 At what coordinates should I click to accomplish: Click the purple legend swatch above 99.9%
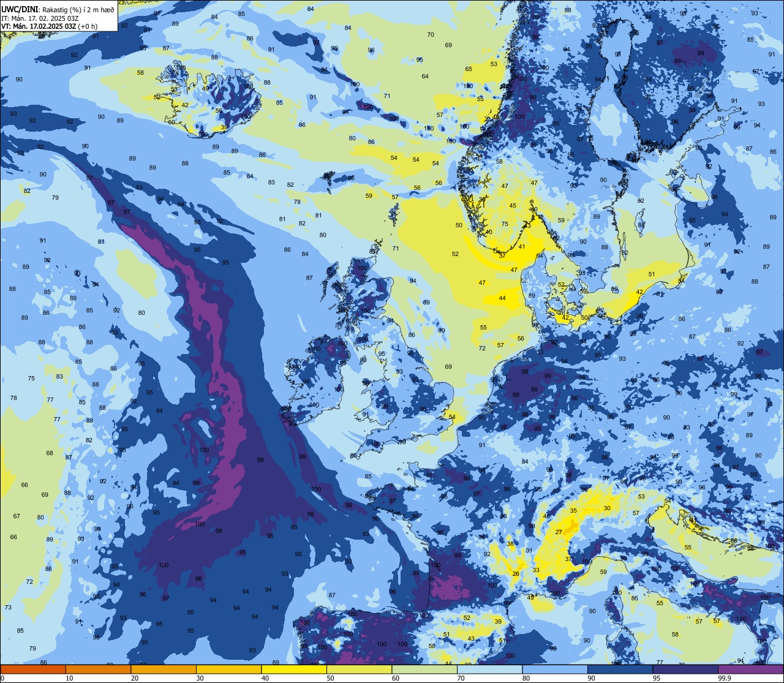tap(751, 669)
